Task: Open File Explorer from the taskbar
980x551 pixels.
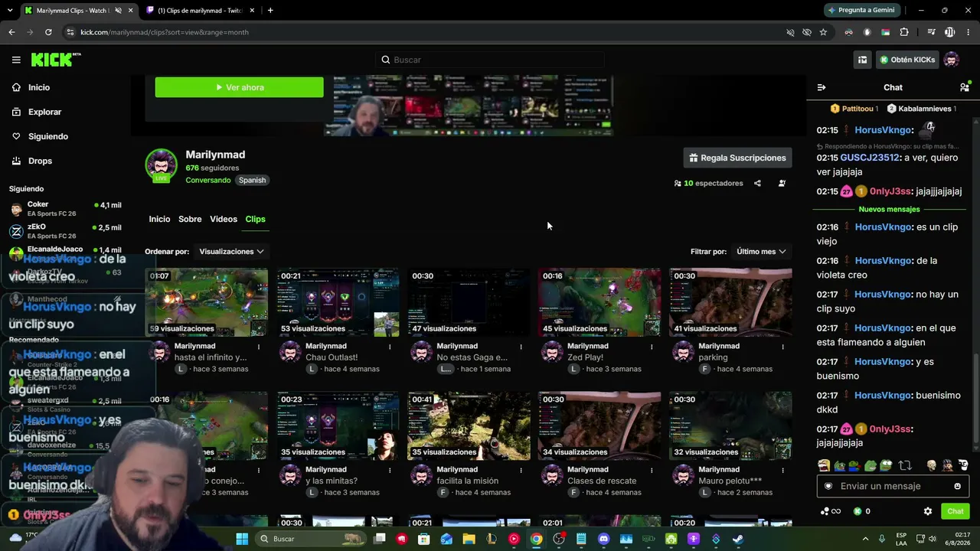Action: click(x=469, y=539)
